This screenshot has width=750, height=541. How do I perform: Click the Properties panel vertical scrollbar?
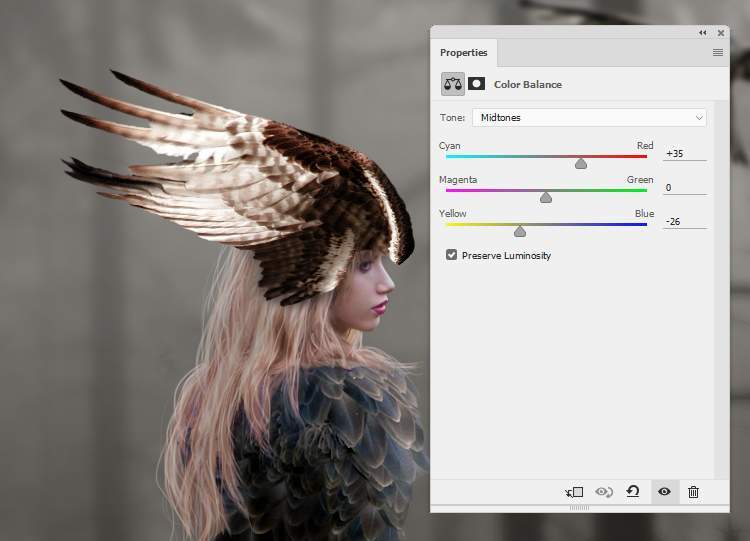721,289
